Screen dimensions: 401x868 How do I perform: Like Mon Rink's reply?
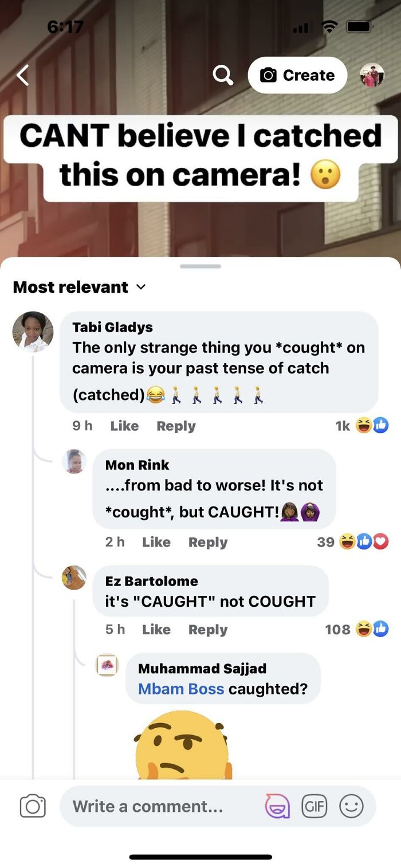pyautogui.click(x=156, y=542)
